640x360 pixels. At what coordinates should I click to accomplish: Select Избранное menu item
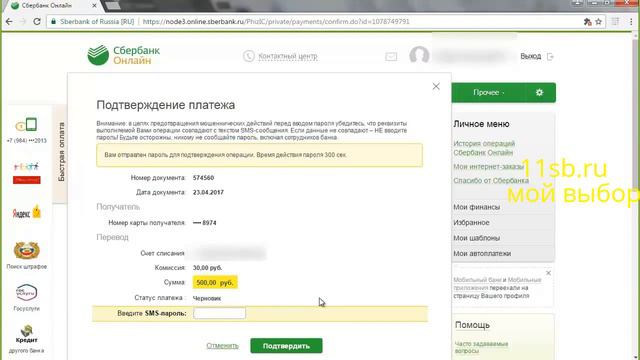click(x=471, y=222)
